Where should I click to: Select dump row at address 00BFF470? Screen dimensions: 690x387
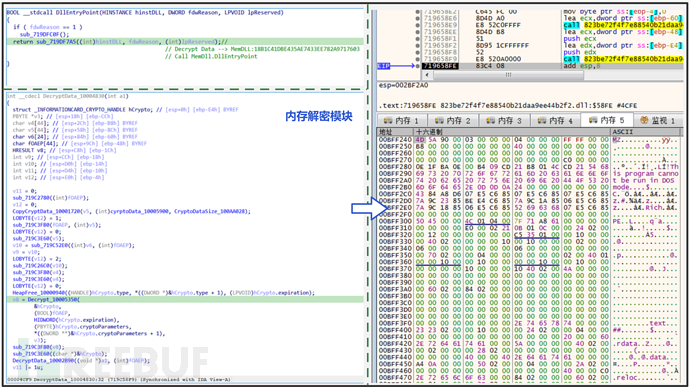(x=528, y=378)
